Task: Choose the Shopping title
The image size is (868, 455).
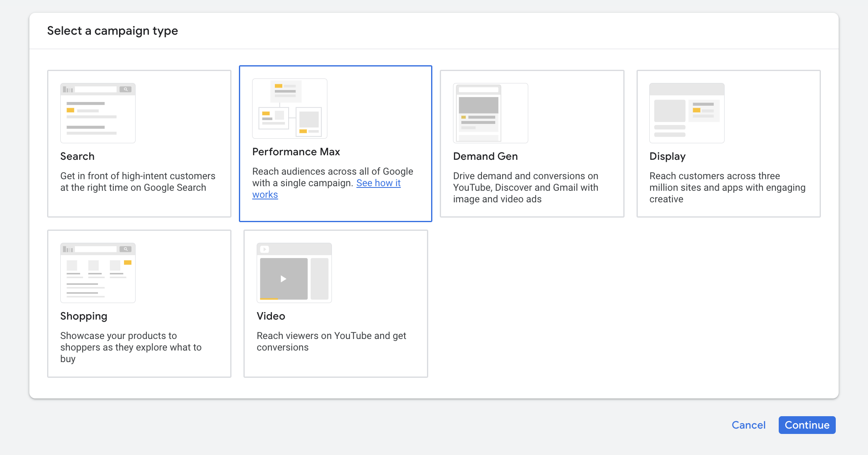Action: pyautogui.click(x=84, y=316)
